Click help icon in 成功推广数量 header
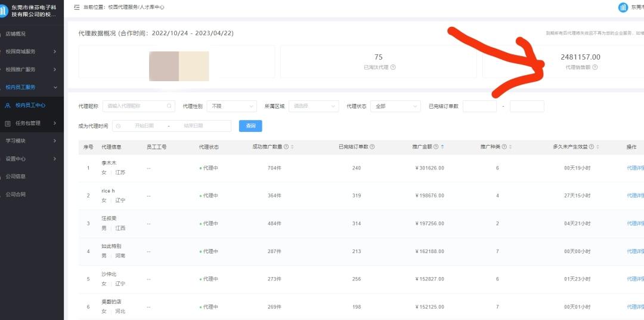 pos(286,147)
